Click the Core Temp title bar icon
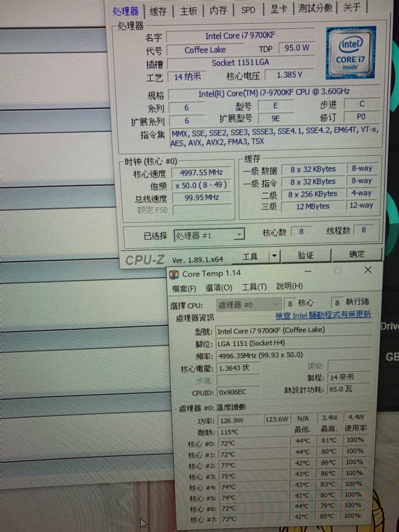 click(x=174, y=274)
